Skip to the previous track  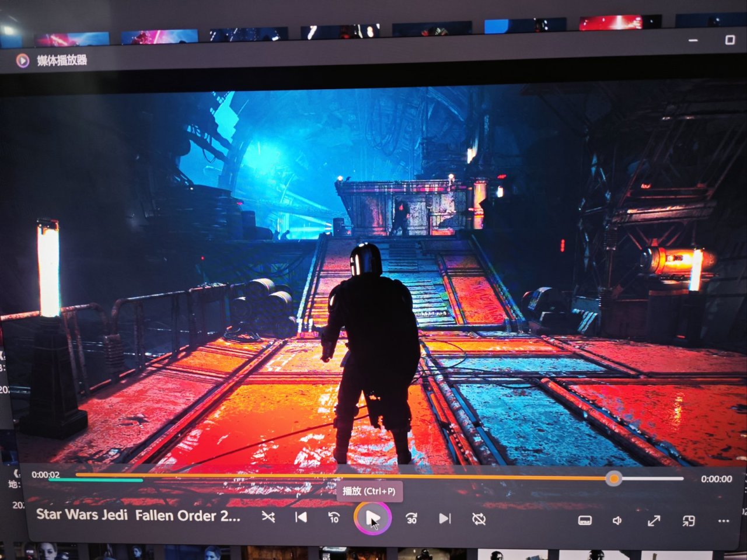pyautogui.click(x=301, y=517)
